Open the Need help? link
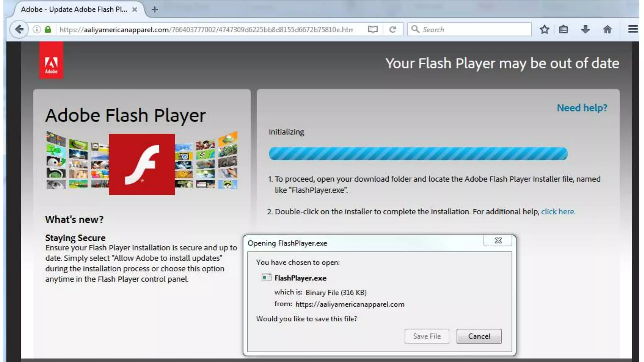This screenshot has height=362, width=644. (x=582, y=108)
